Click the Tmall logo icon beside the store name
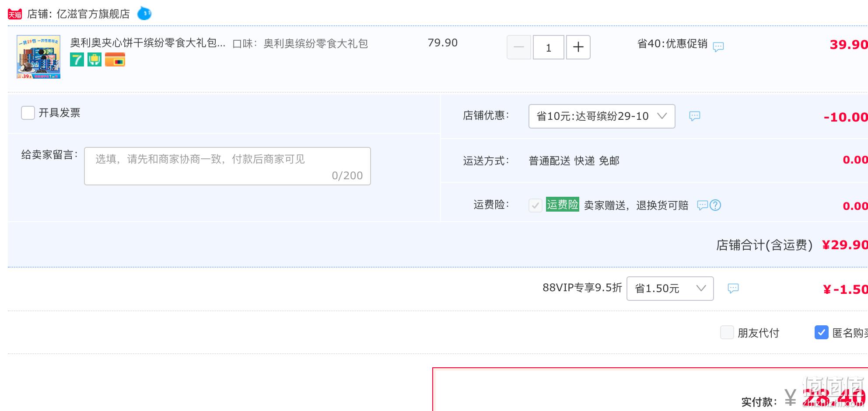Image resolution: width=868 pixels, height=411 pixels. coord(15,14)
